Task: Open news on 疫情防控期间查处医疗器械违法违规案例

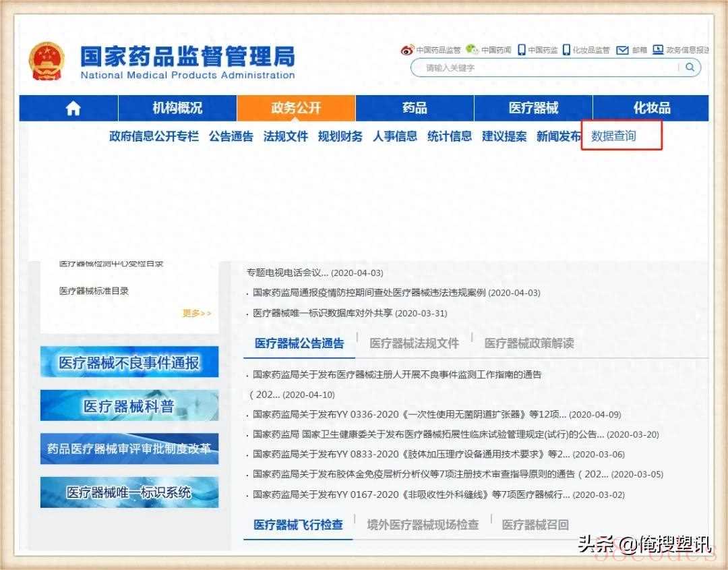Action: 396,293
